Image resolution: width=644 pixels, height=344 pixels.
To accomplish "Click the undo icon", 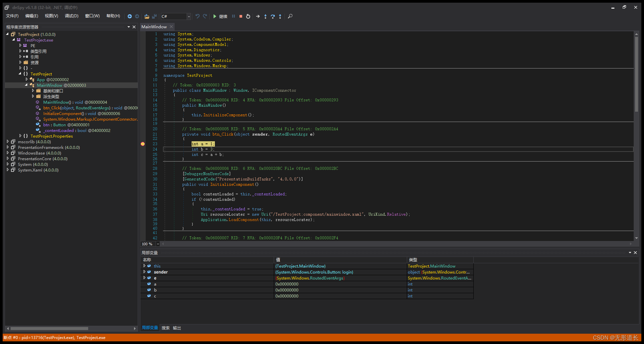I will [x=198, y=16].
